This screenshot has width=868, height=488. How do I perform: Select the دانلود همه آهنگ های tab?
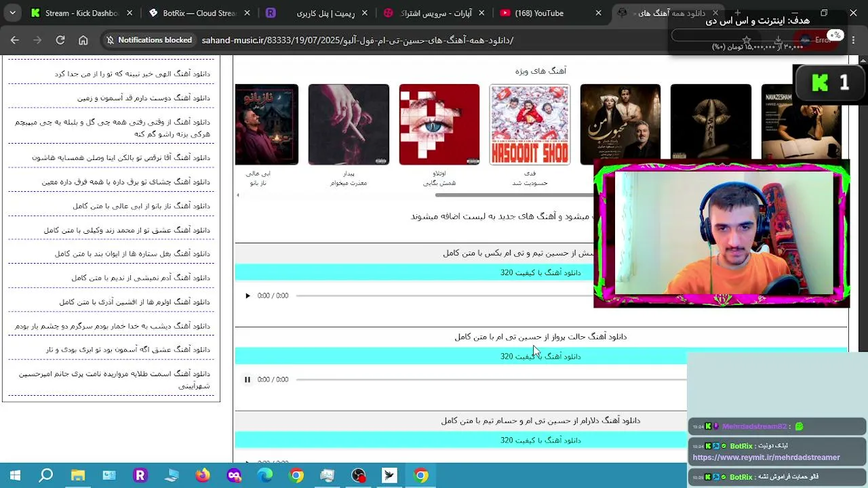tap(669, 13)
